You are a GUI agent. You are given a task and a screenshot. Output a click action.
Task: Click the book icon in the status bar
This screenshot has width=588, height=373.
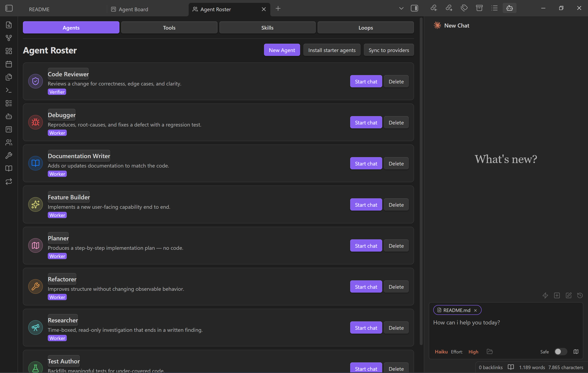click(x=511, y=367)
